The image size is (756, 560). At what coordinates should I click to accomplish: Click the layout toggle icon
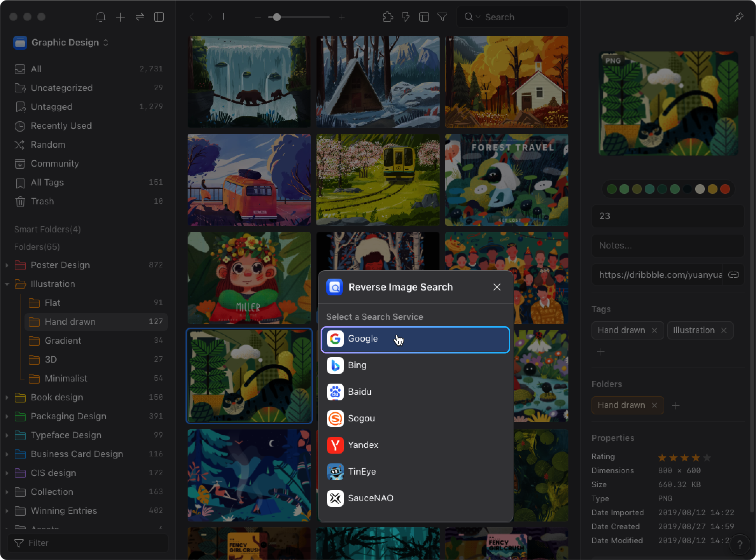[424, 16]
